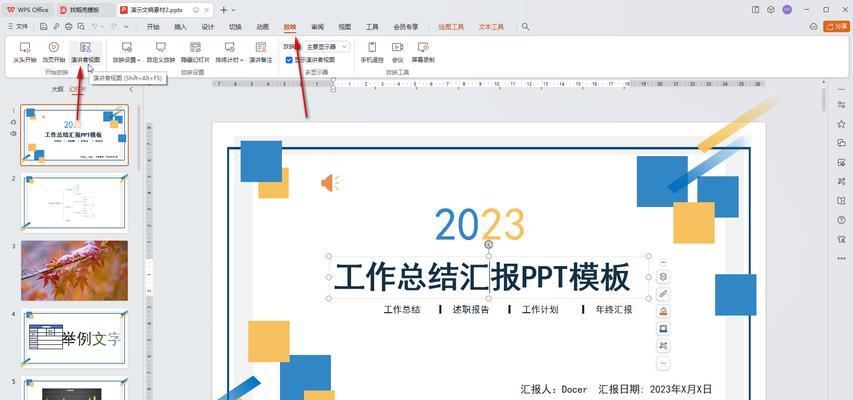Open the 会员专享 ribbon tab
The height and width of the screenshot is (400, 853).
tap(406, 27)
